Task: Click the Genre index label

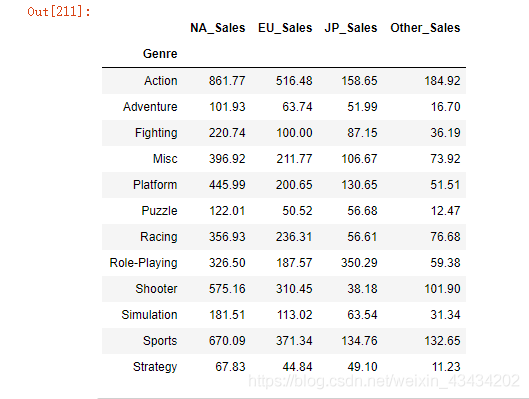Action: [160, 54]
